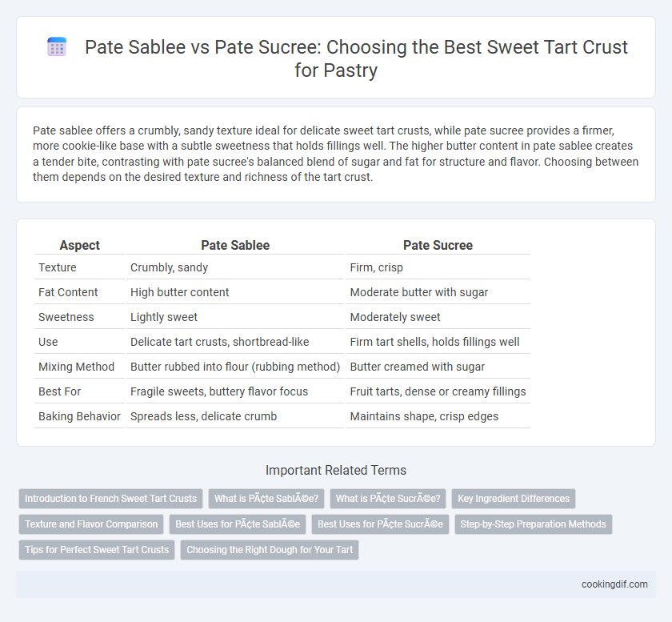
Task: Open the Texture and Flavor Comparison tag
Action: (91, 524)
